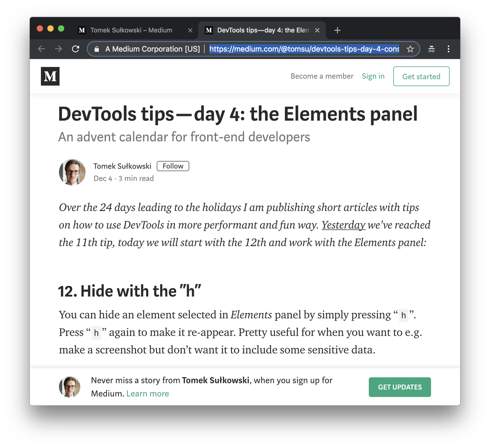This screenshot has height=448, width=490.
Task: Click the highlighted URL in address bar
Action: (304, 49)
